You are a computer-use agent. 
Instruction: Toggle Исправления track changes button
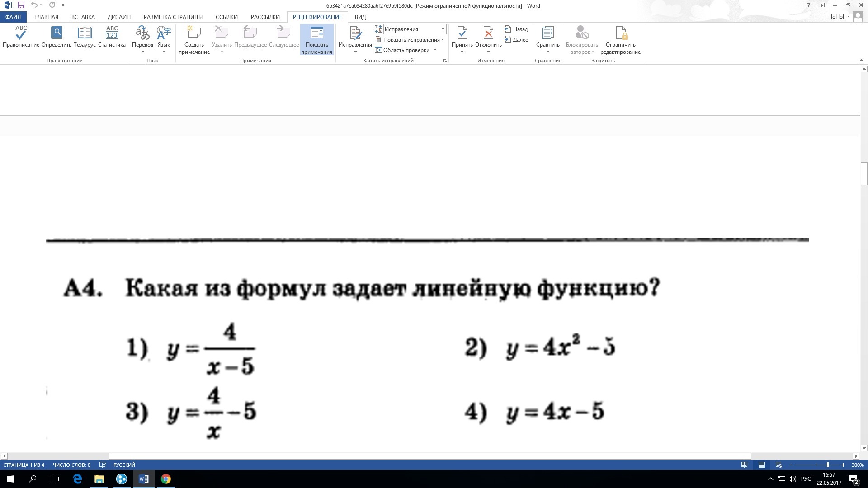click(x=355, y=34)
